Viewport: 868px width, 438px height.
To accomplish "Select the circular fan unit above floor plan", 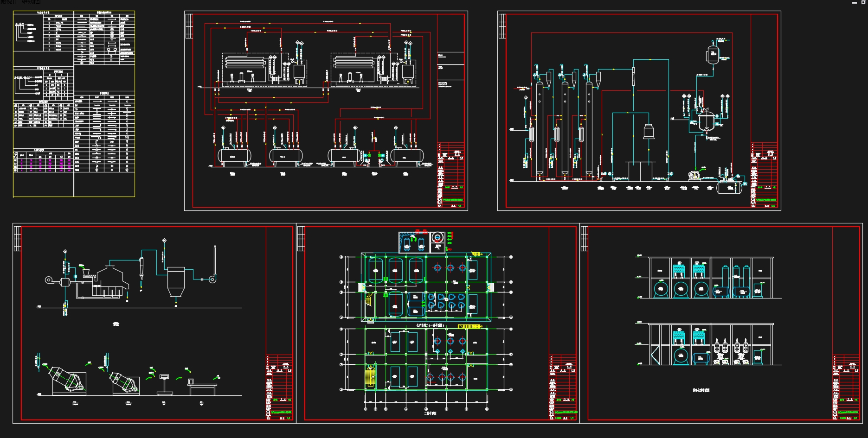I will click(437, 237).
